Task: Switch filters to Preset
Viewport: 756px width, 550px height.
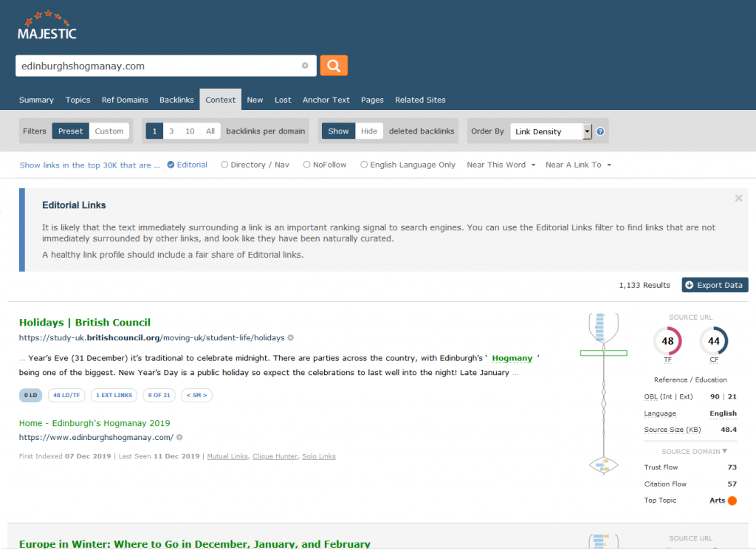Action: point(70,131)
